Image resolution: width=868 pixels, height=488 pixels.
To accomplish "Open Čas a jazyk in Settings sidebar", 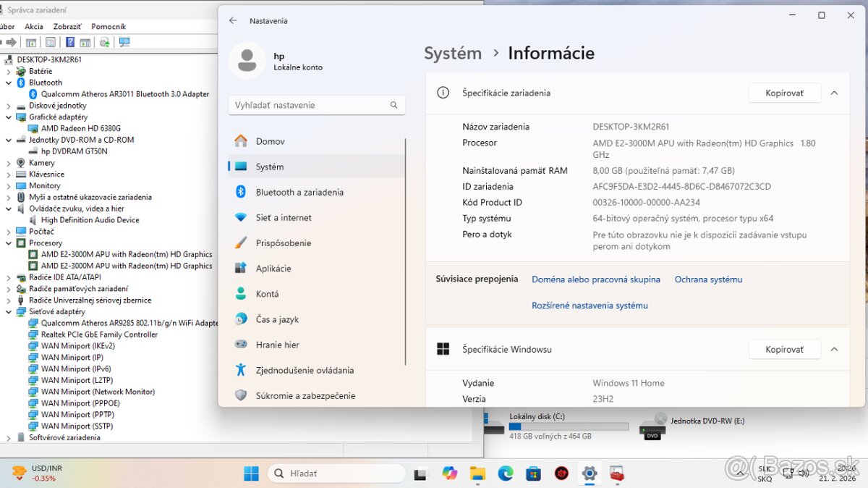I will pyautogui.click(x=316, y=319).
